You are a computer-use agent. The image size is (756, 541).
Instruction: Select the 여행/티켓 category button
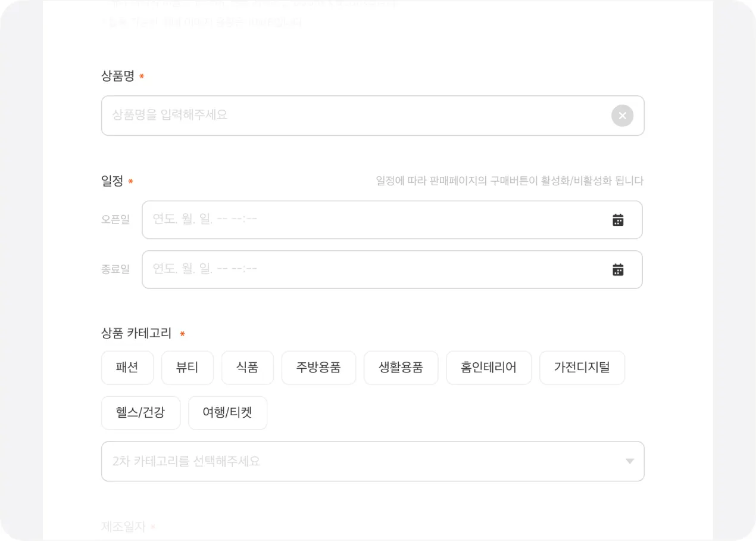[227, 413]
